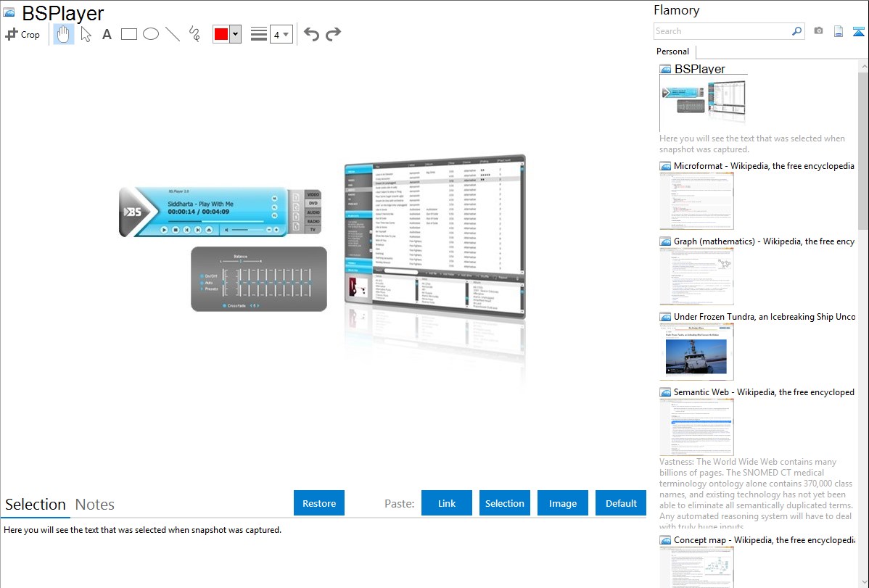This screenshot has width=869, height=588.
Task: Click the blue collapse panel icon
Action: point(858,31)
